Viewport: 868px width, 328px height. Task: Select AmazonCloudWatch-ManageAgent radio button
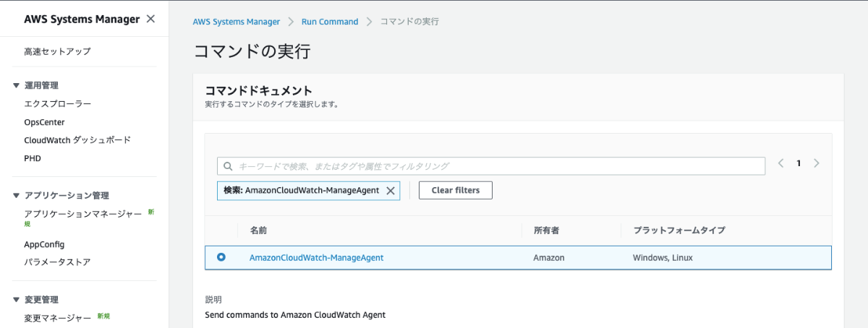[221, 256]
